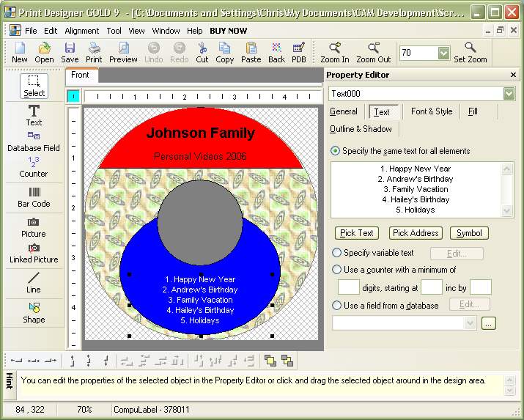Switch to the Font & Style tab

pos(432,111)
